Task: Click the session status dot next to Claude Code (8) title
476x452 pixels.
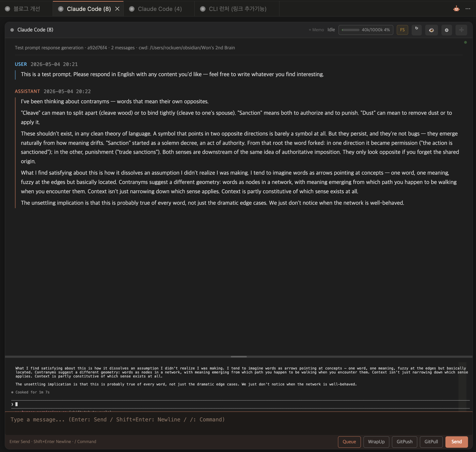Action: [12, 30]
